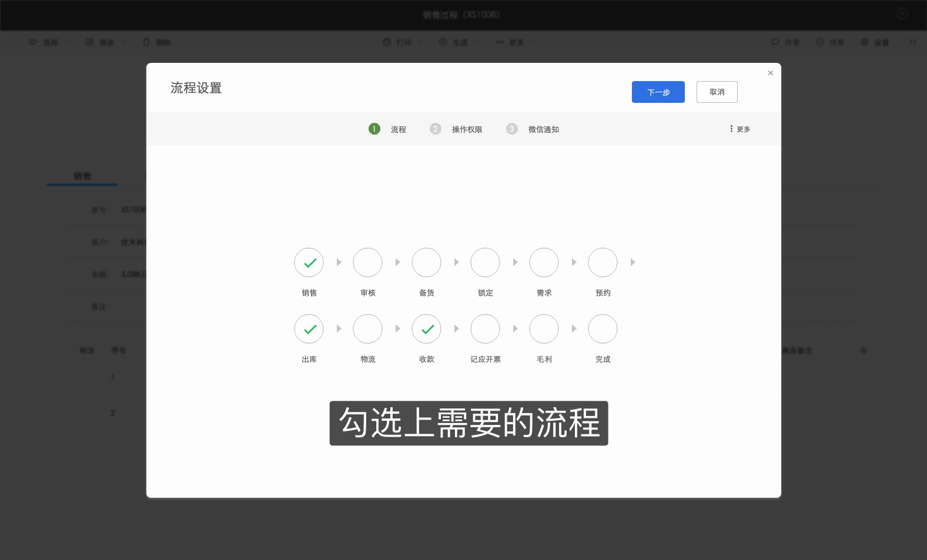Viewport: 927px width, 560px height.
Task: Open 打印 menu in background toolbar
Action: [x=403, y=42]
